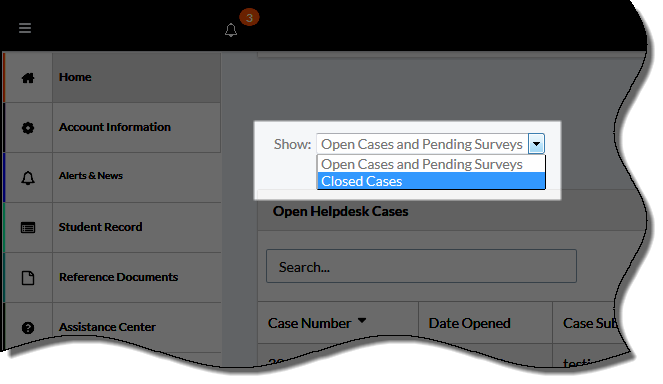Click in the Search cases field
This screenshot has height=384, width=663.
421,266
